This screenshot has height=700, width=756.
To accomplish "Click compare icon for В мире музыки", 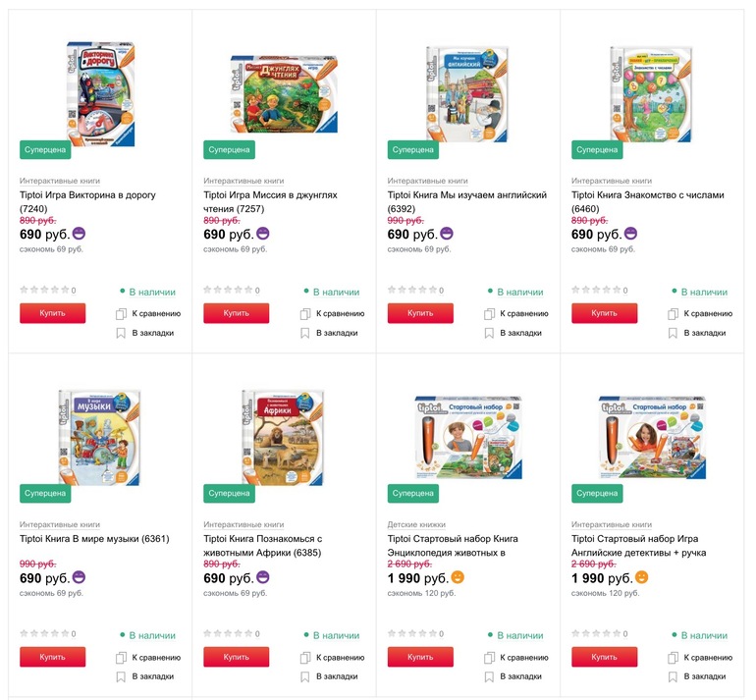I will [x=122, y=658].
